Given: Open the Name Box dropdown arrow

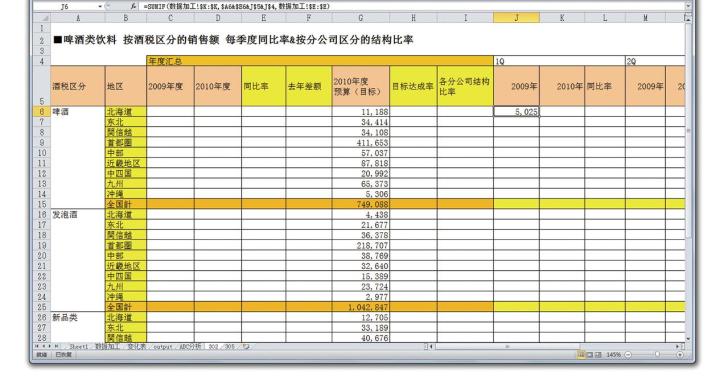Looking at the screenshot, I should tap(100, 6).
